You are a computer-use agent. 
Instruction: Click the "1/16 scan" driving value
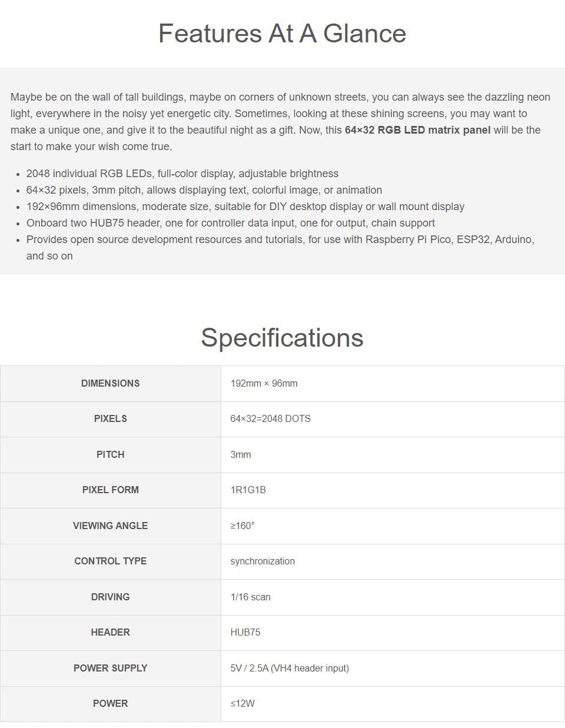coord(250,597)
